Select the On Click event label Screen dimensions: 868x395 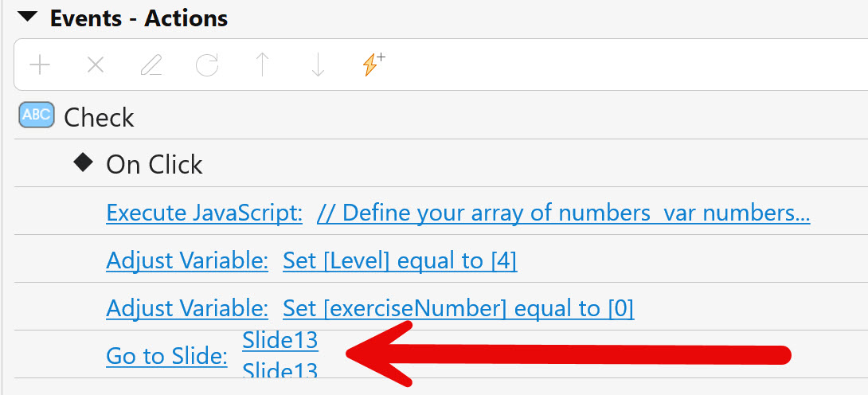[x=154, y=164]
